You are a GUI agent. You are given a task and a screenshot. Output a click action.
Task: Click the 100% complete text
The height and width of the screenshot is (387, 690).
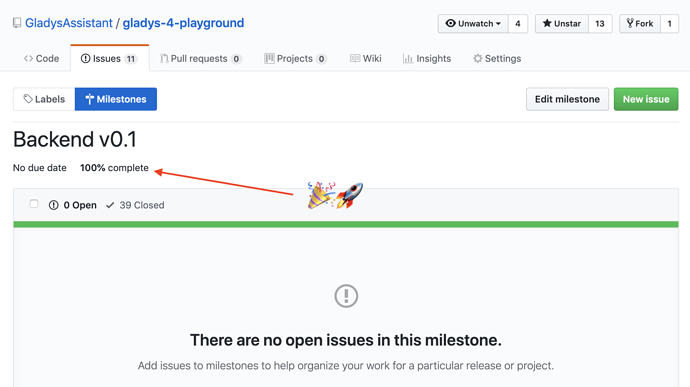click(114, 168)
